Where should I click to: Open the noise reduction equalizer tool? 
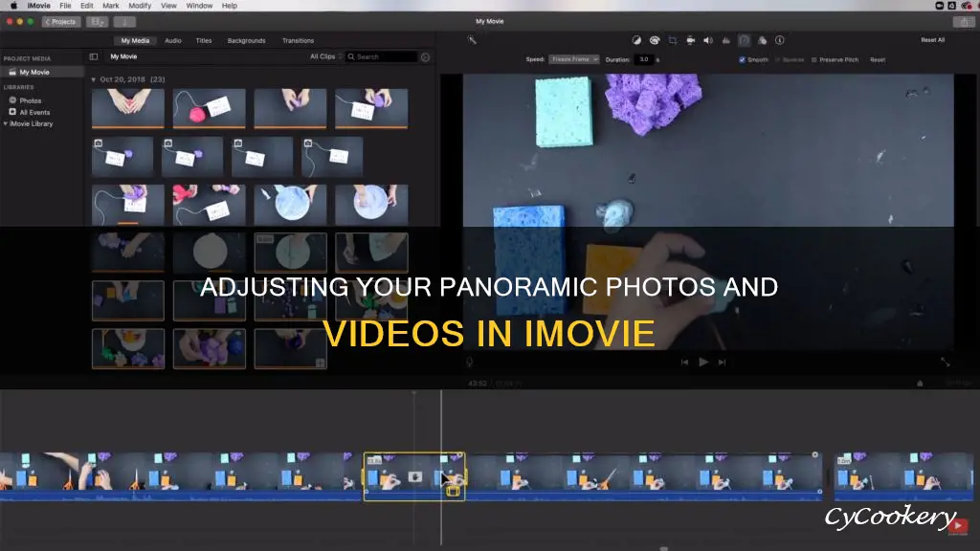(725, 40)
